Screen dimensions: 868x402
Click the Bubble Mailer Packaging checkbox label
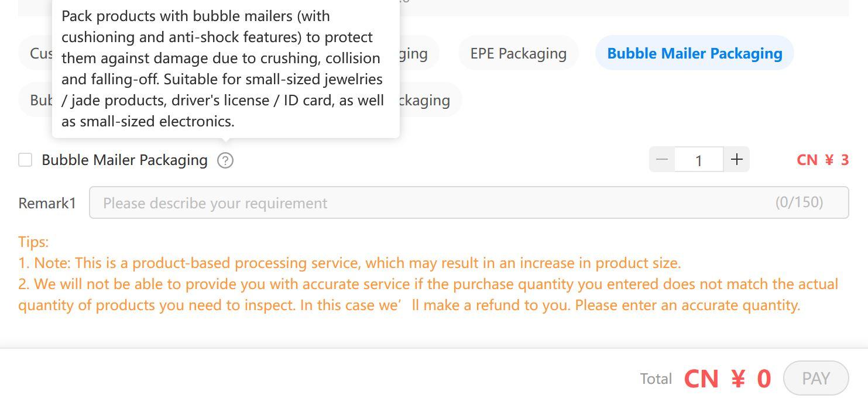[x=125, y=160]
